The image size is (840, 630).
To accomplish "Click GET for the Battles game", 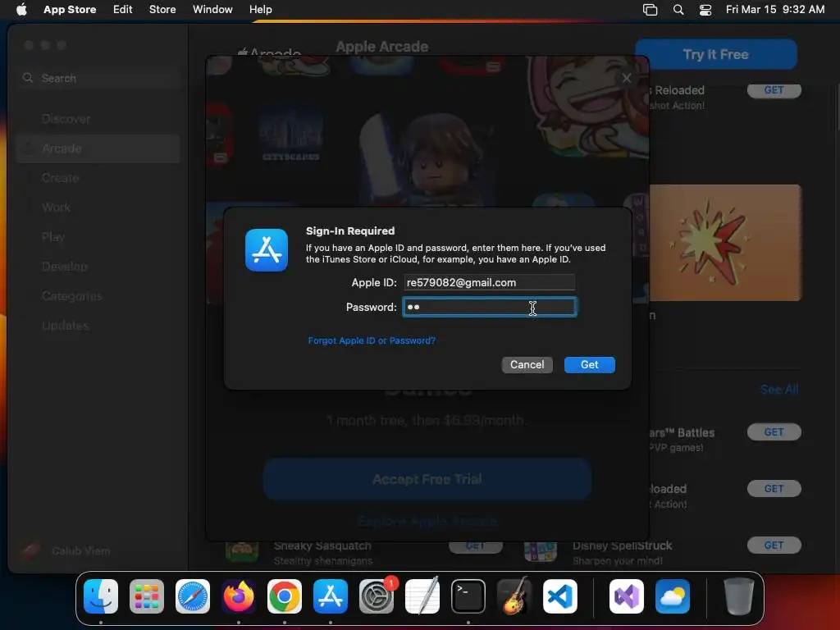I will 774,431.
